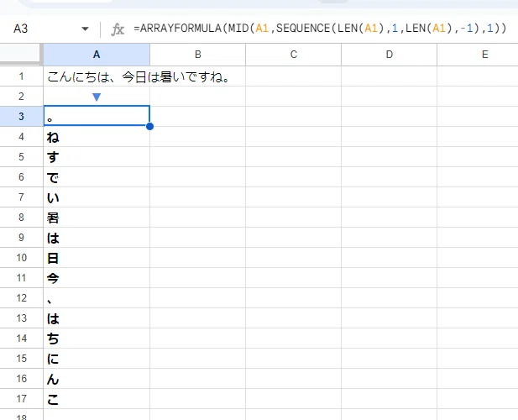Click the blue fill handle dot on A3
This screenshot has width=518, height=420.
149,126
